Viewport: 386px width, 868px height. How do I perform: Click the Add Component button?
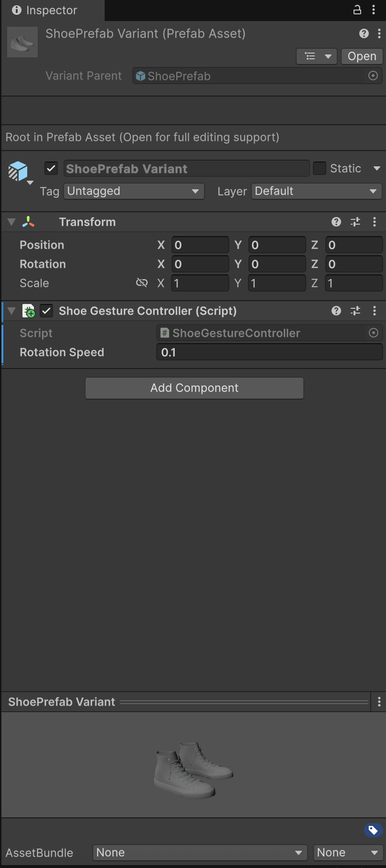tap(194, 388)
